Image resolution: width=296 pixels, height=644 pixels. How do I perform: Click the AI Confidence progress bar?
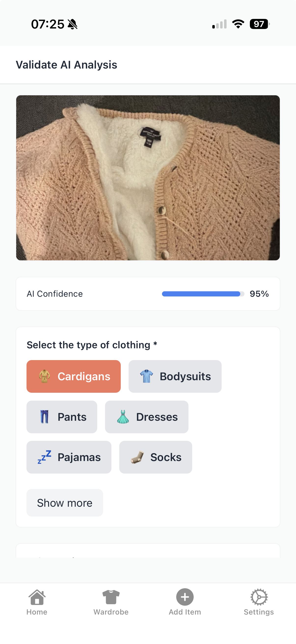203,294
